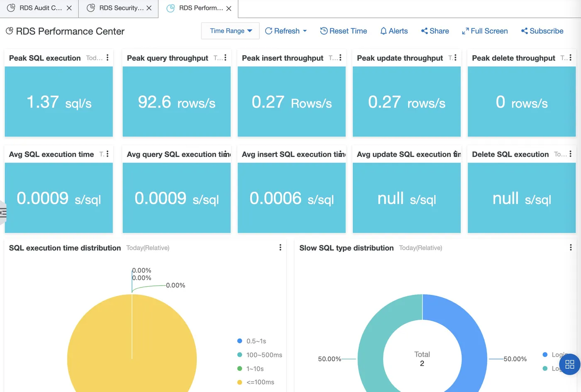
Task: Click the Peak delete throughput title
Action: click(x=513, y=58)
